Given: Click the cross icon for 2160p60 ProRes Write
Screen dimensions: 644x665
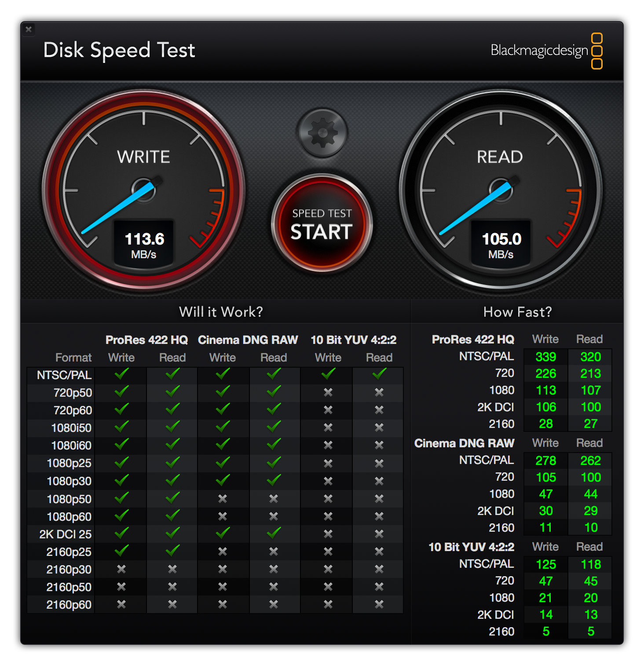Looking at the screenshot, I should pos(121,604).
